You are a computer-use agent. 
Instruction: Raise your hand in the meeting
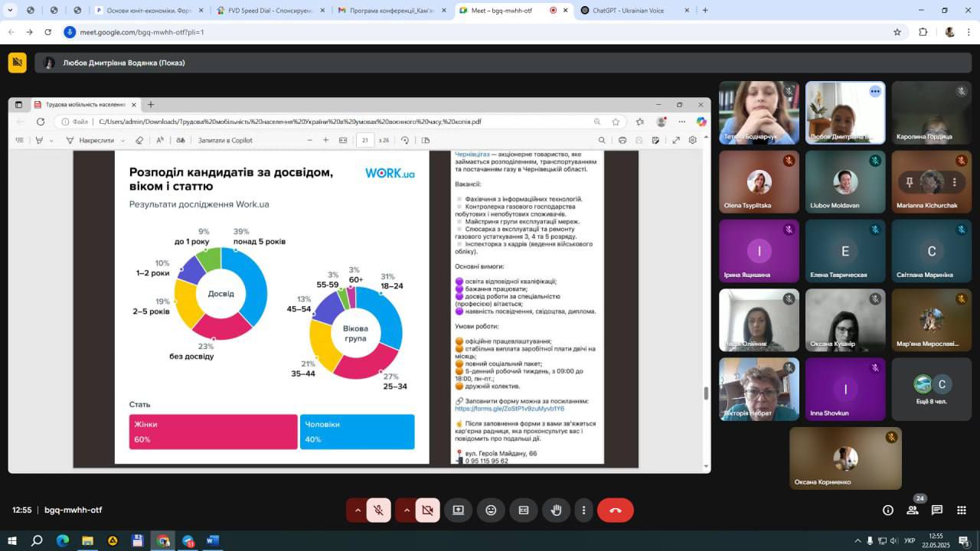557,510
